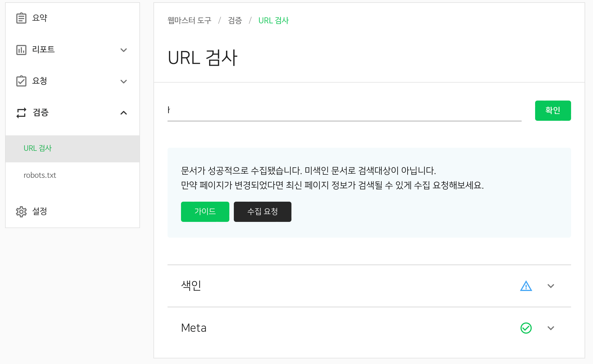Image resolution: width=593 pixels, height=364 pixels.
Task: Expand the 색인 details section
Action: pyautogui.click(x=551, y=286)
